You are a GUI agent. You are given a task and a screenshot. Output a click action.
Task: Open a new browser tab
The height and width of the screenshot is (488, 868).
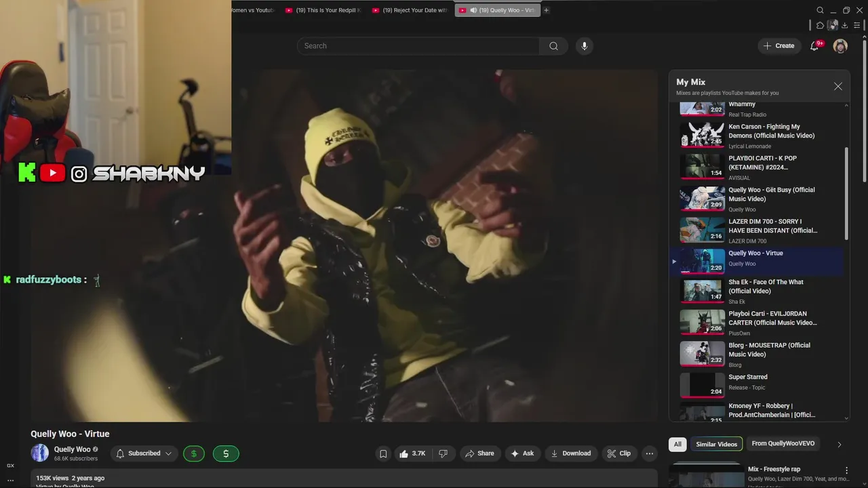(547, 10)
